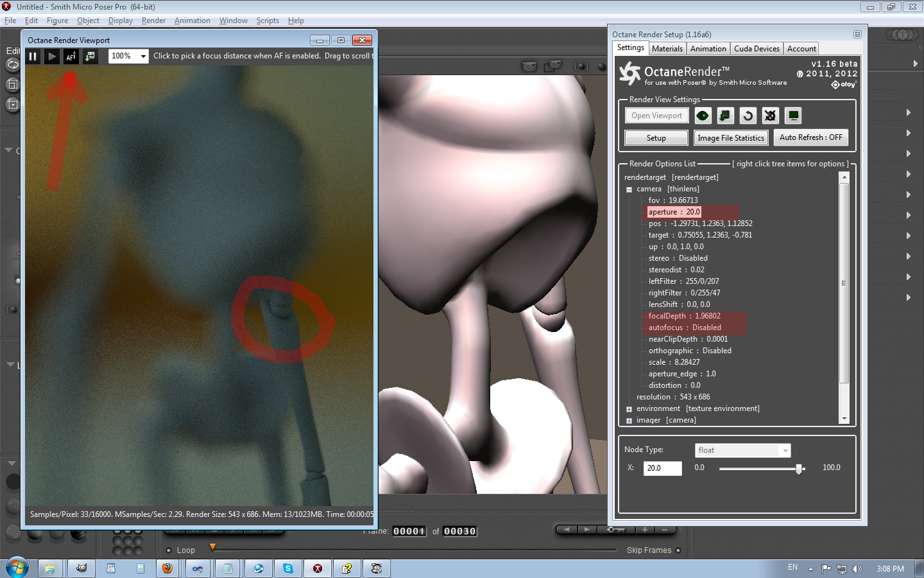Pause the Octane render in the viewport

tap(33, 57)
